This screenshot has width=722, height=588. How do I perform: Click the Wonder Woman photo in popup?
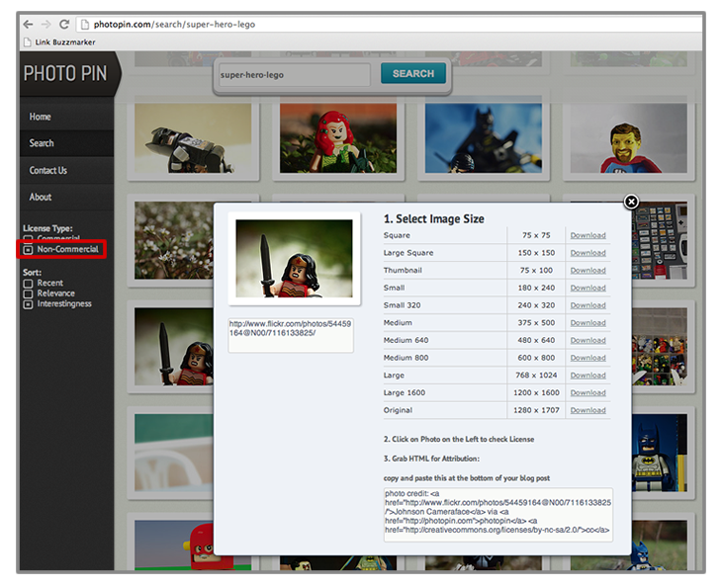pyautogui.click(x=294, y=259)
